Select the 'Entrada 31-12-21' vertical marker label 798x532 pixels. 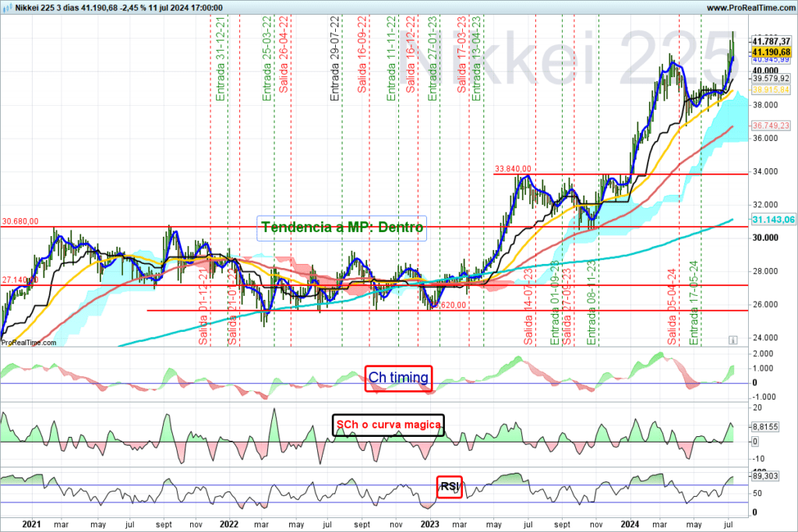(220, 58)
